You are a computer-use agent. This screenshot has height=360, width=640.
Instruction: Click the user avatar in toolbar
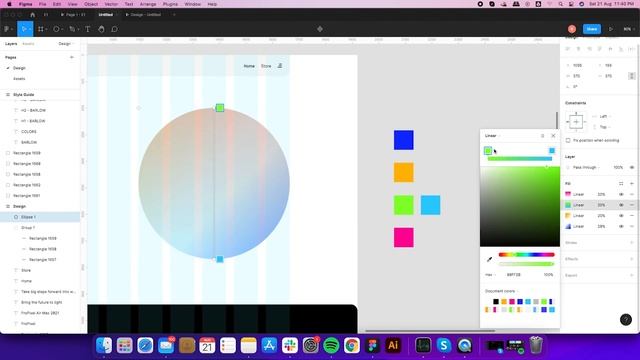click(x=572, y=29)
